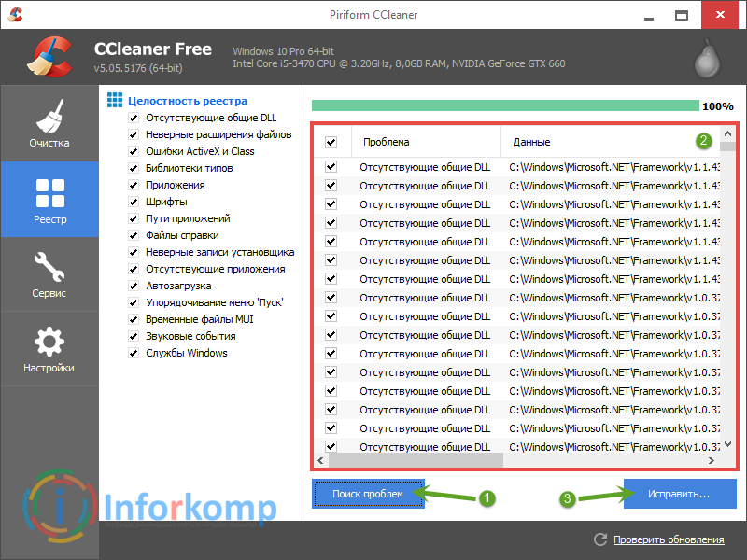747x560 pixels.
Task: Click the Piriform pear icon
Action: point(707,59)
